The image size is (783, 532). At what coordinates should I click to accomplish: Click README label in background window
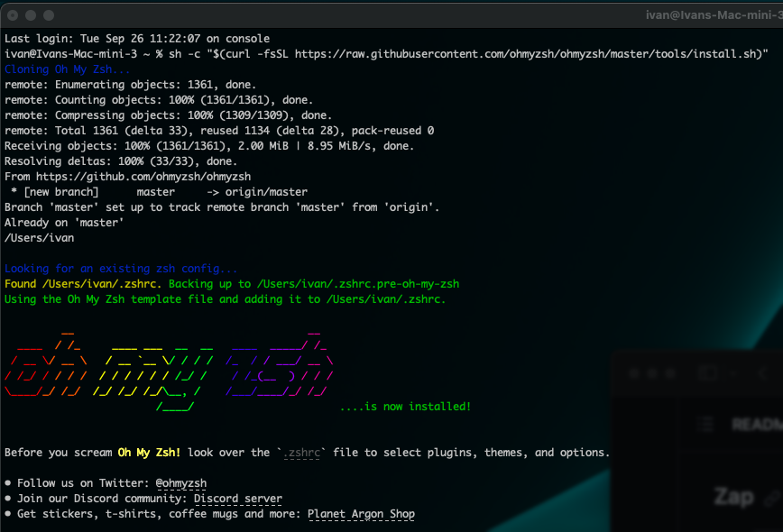[x=757, y=425]
